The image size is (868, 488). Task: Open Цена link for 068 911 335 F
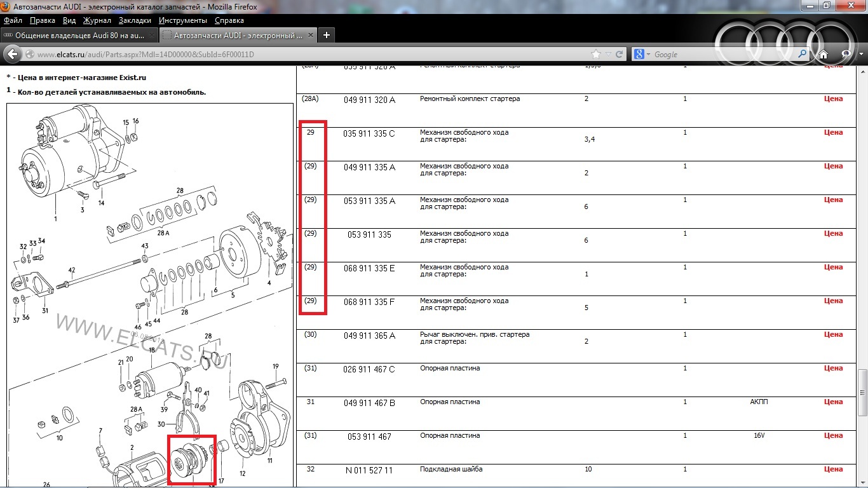coord(833,301)
